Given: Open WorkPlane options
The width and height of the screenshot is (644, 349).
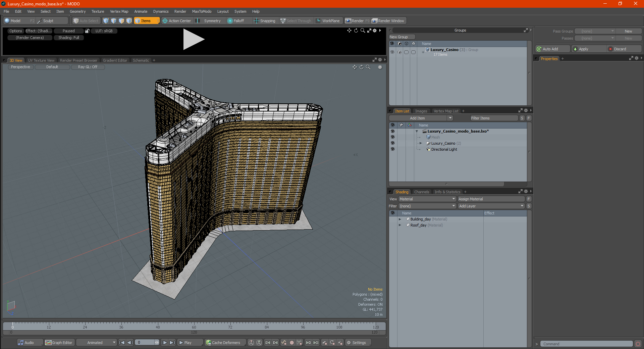Looking at the screenshot, I should click(328, 21).
